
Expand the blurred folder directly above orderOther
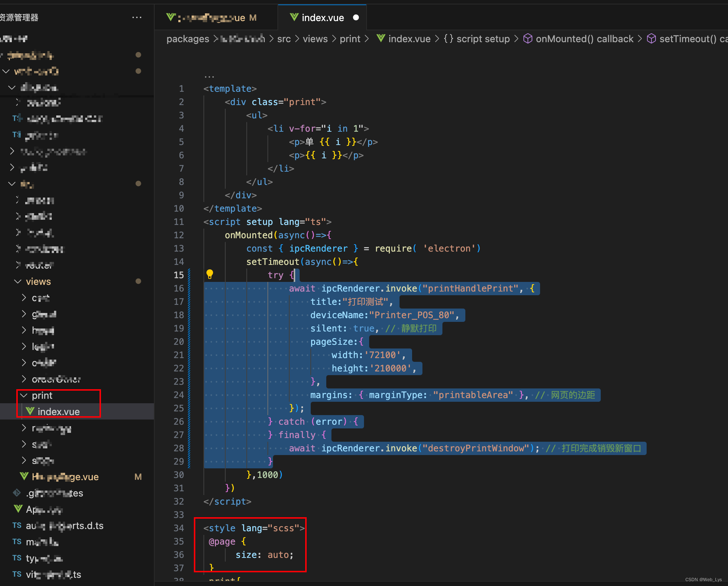tap(24, 363)
